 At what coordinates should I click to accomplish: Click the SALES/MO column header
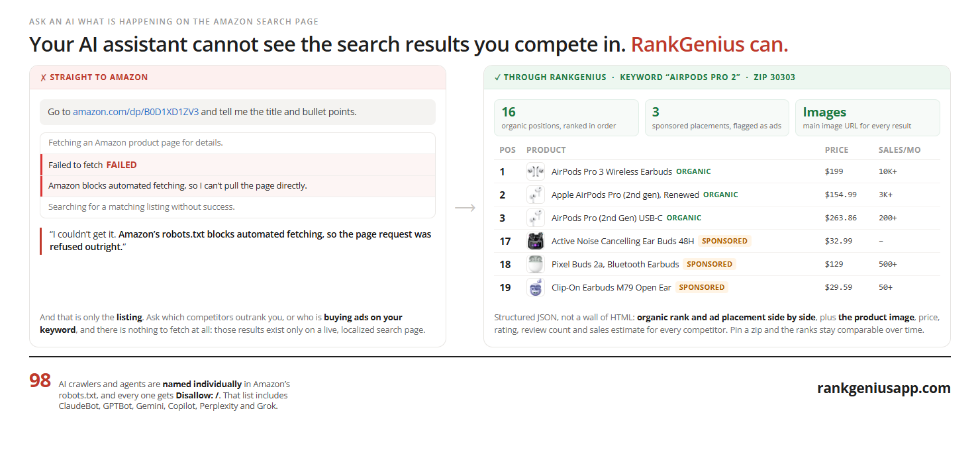(x=899, y=150)
